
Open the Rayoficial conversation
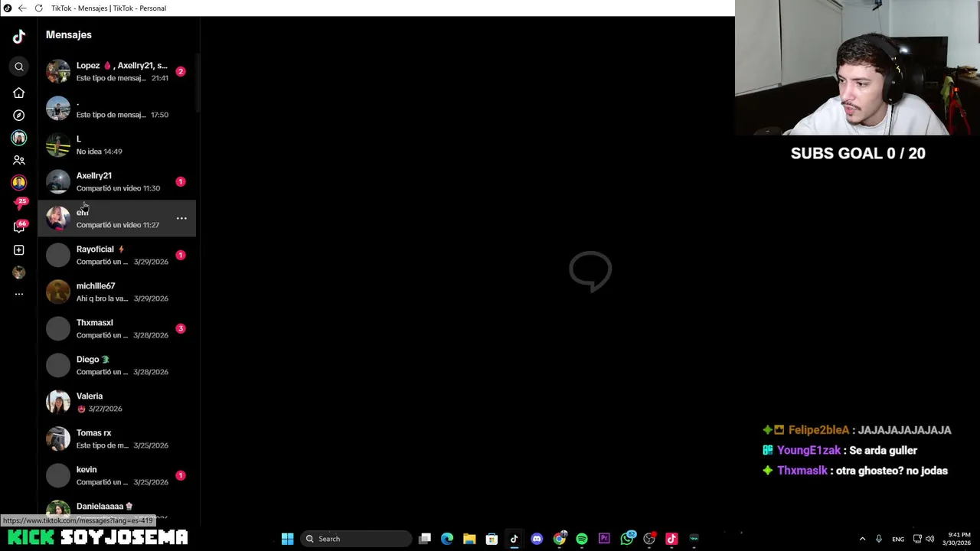click(x=117, y=255)
